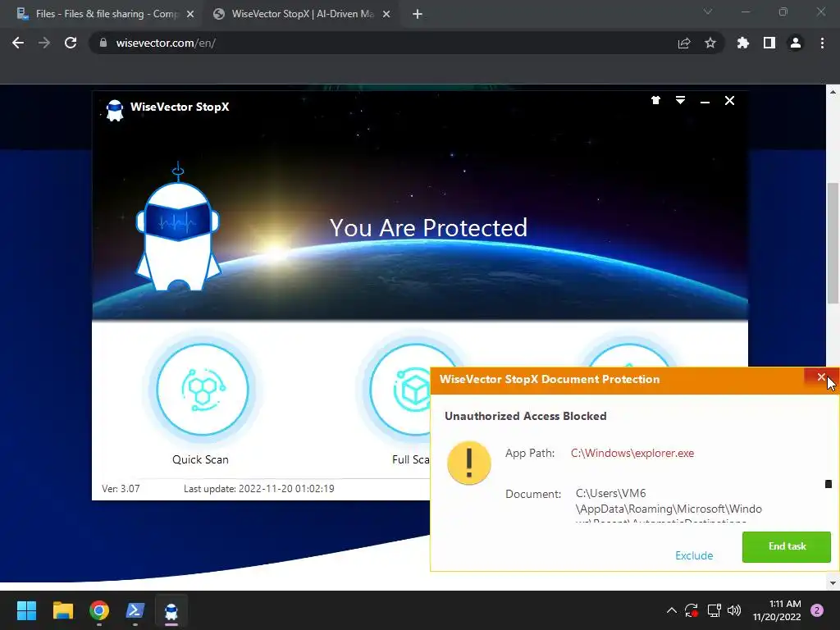Bookmark this page with the star icon

[710, 43]
